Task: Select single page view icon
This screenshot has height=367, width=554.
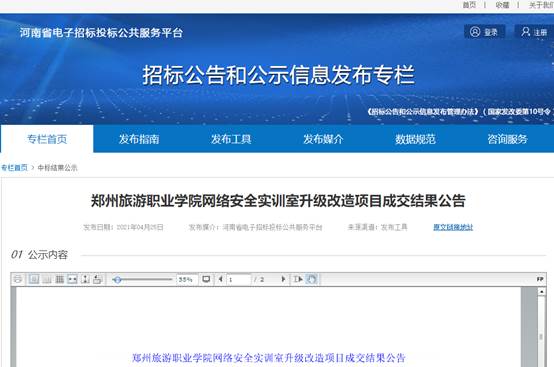Action: pyautogui.click(x=34, y=279)
